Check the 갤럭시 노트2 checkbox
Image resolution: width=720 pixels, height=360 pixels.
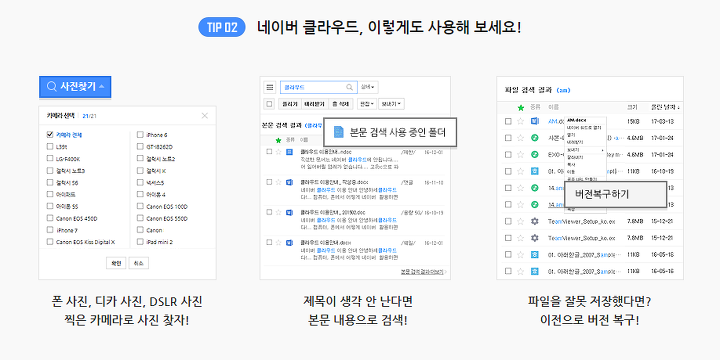140,158
